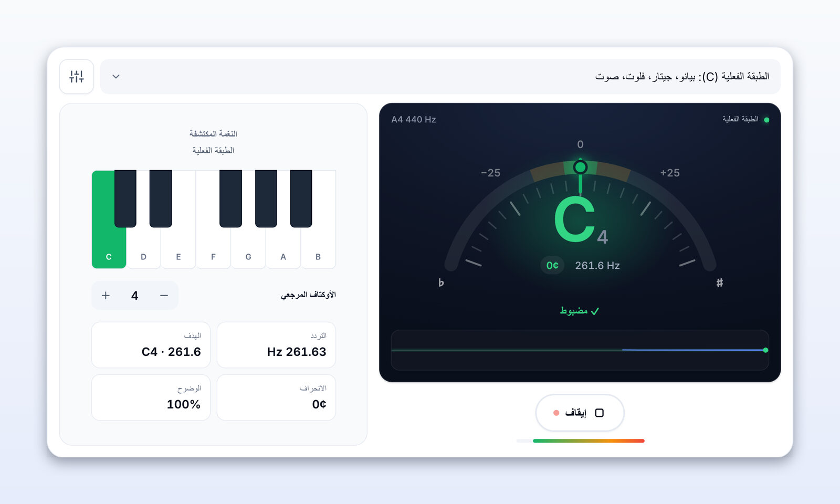Click the الوضوح card showing 100%

151,397
